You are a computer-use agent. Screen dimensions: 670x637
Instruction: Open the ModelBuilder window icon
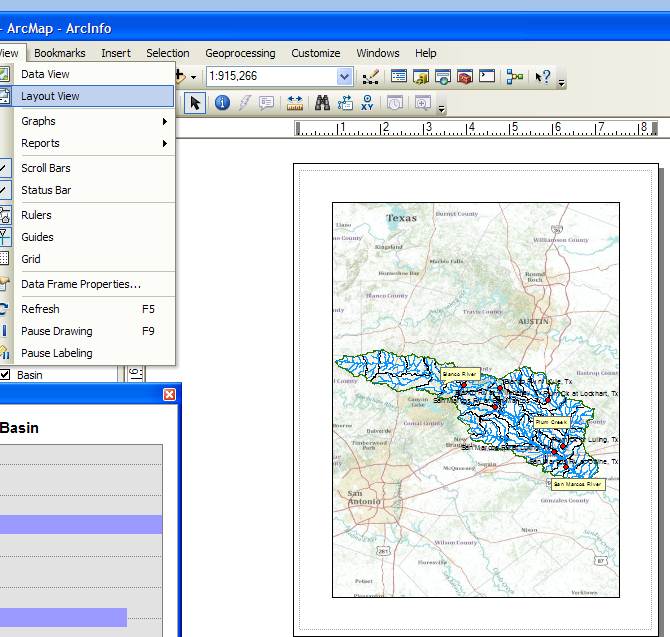coord(514,76)
